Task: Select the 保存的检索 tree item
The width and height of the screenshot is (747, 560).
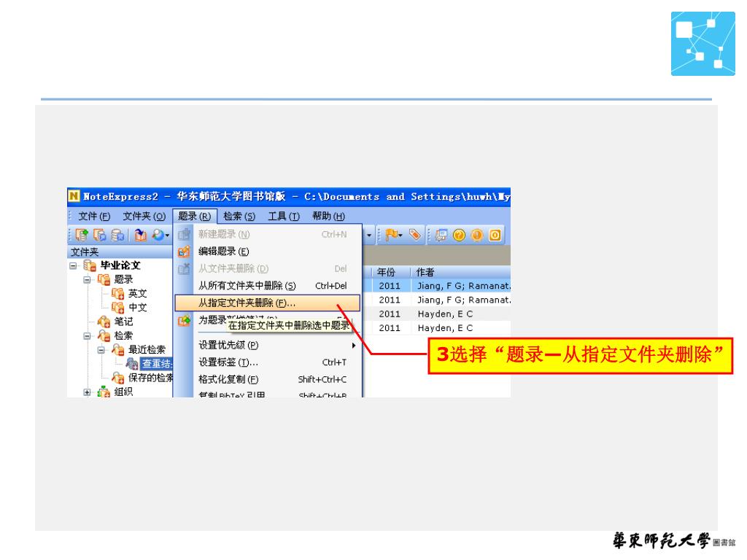Action: [150, 378]
